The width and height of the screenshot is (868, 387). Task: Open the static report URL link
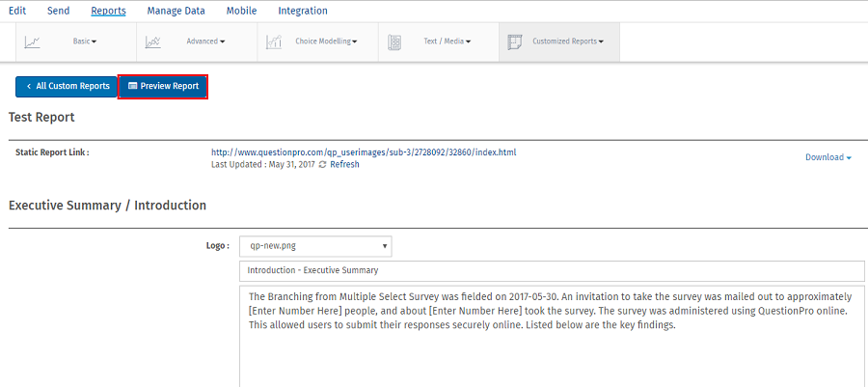tap(364, 152)
